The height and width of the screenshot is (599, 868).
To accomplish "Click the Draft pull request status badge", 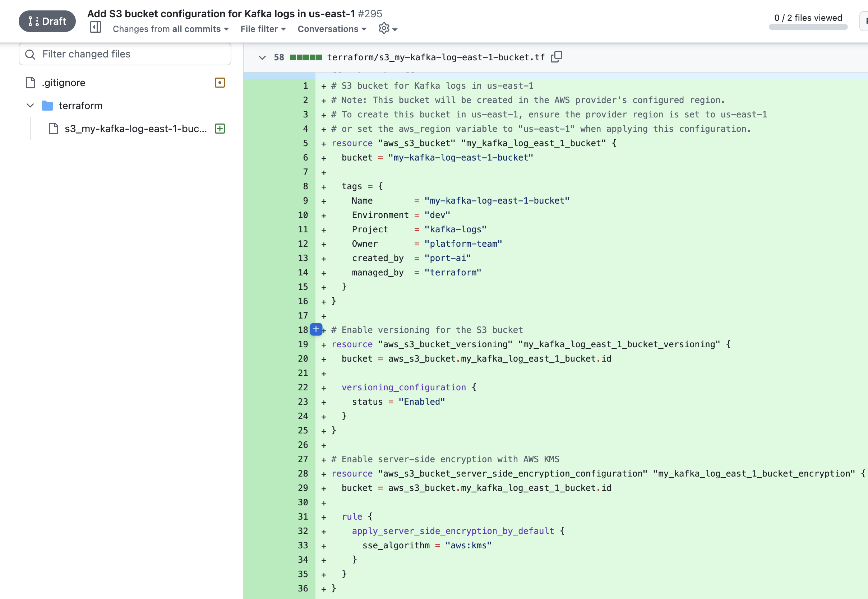I will click(x=47, y=21).
